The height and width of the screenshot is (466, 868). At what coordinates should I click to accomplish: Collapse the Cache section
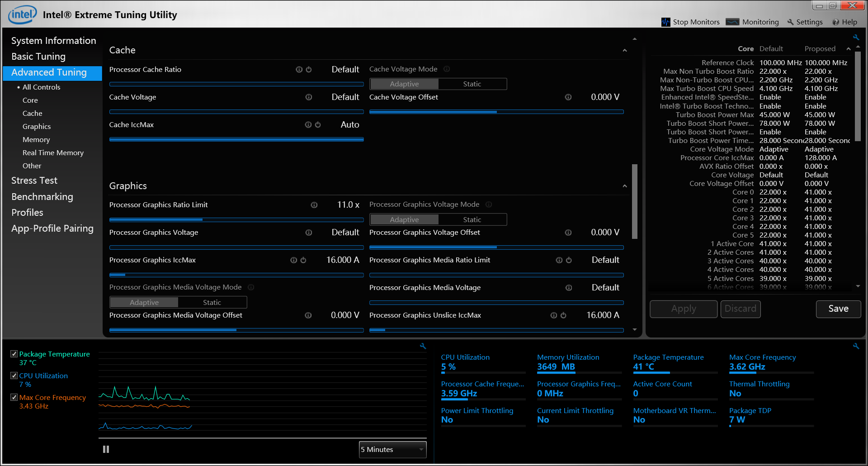click(x=625, y=51)
